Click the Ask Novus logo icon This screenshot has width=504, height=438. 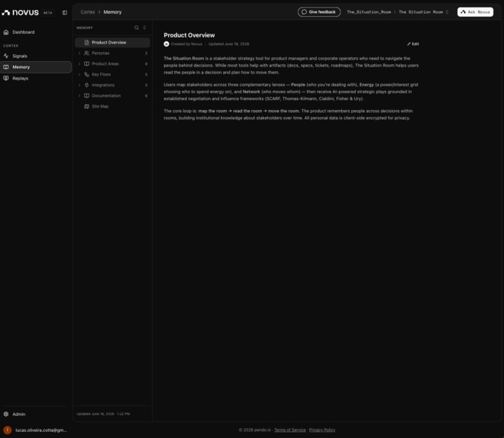coord(463,12)
